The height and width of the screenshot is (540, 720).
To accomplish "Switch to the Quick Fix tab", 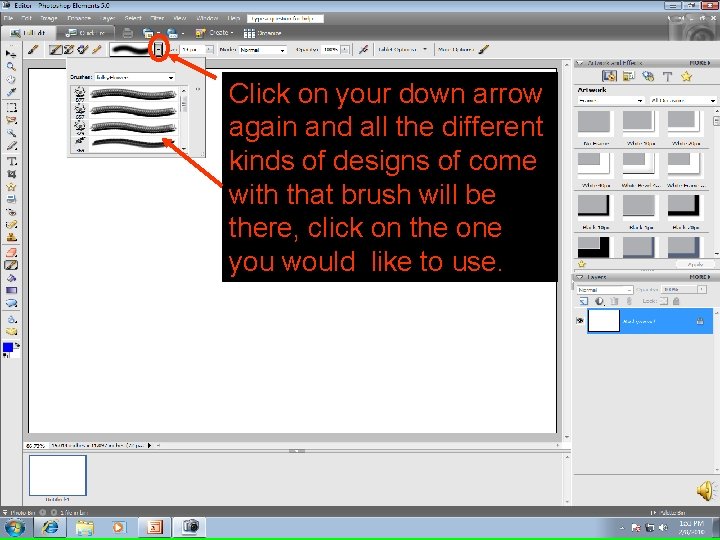I will 85,33.
